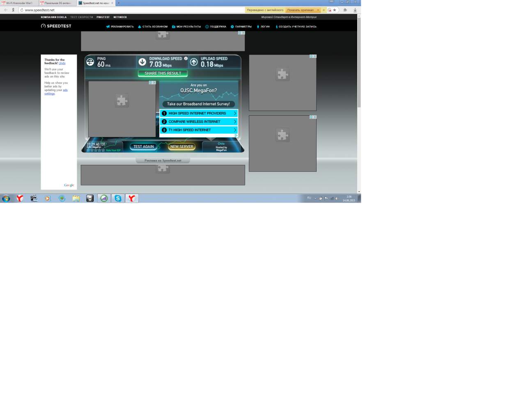Viewport: 519px width, 420px height.
Task: Click Показать оригинал translation button
Action: pos(301,10)
